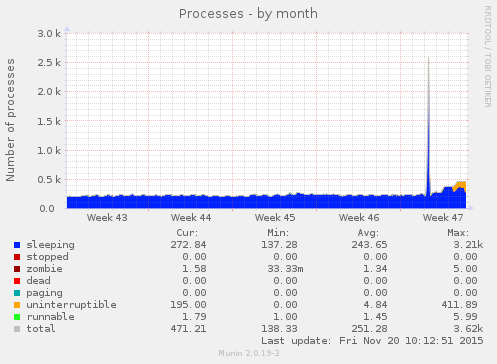The image size is (497, 364).
Task: Click the runnable current value 1.79
Action: coord(194,317)
